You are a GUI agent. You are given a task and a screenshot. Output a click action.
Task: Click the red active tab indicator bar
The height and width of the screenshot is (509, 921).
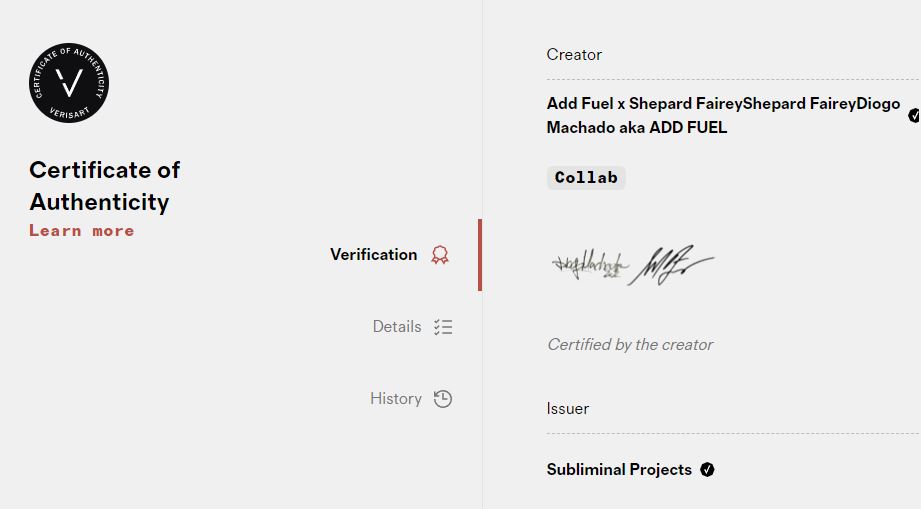(480, 255)
